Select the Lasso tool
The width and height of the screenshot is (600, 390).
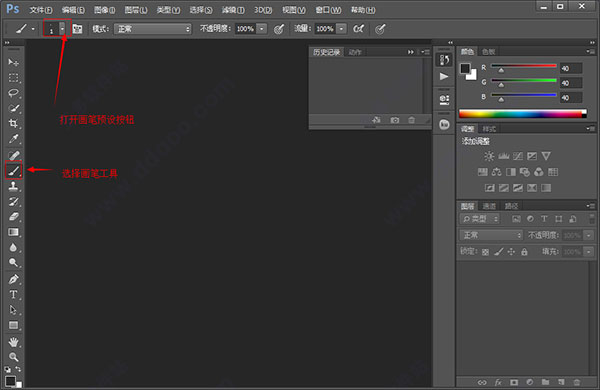(13, 93)
